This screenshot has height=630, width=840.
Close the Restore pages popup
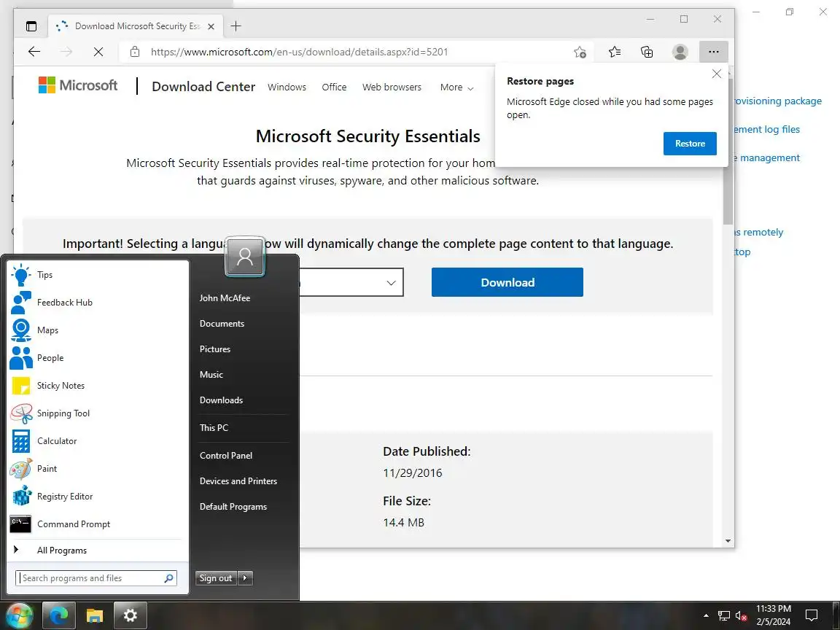coord(717,74)
